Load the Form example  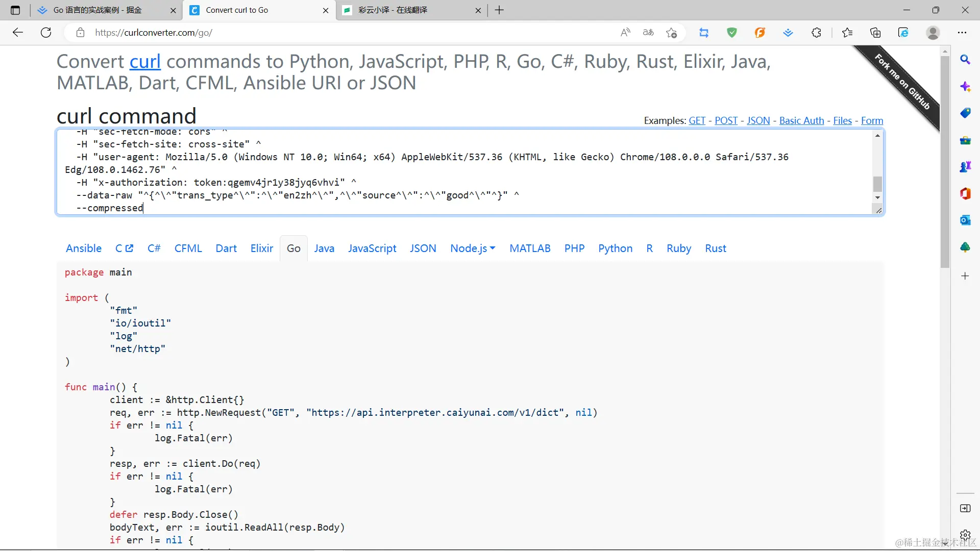[872, 121]
